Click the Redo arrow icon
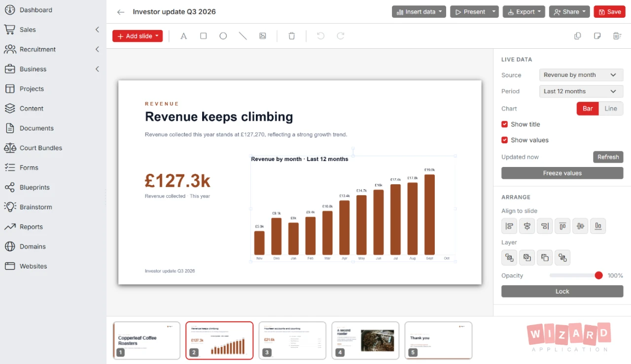This screenshot has height=364, width=631. (x=340, y=36)
